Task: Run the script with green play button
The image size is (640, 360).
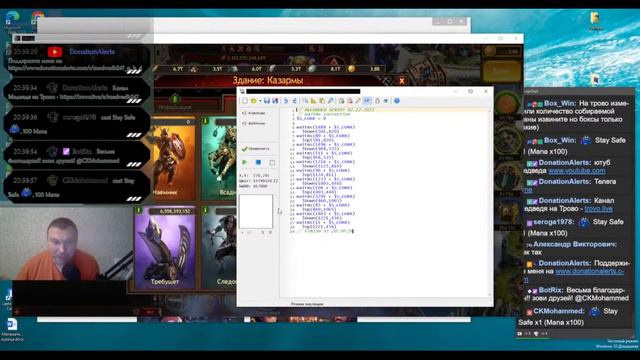Action: 245,162
